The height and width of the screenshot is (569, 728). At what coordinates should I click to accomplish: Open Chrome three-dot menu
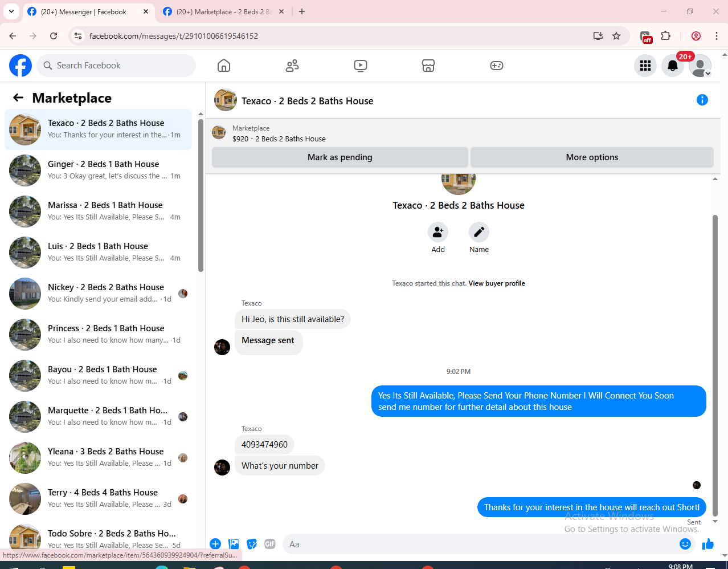click(x=717, y=36)
